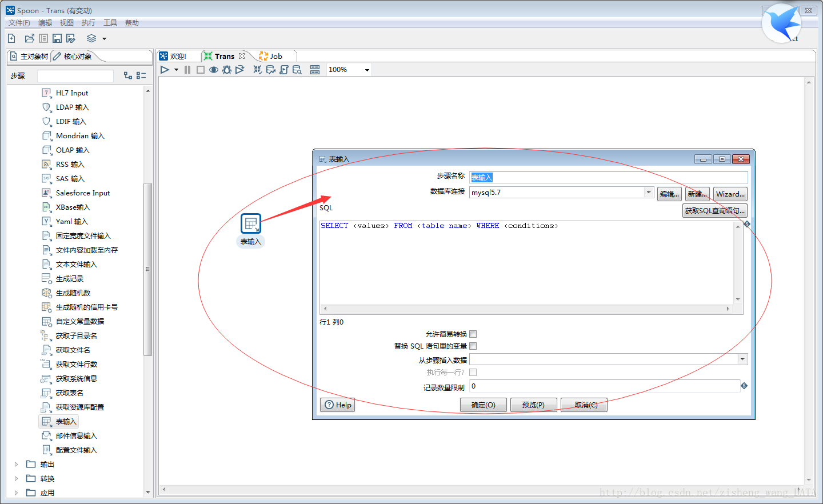Select the 表输入 item in the steps tree

click(x=59, y=422)
